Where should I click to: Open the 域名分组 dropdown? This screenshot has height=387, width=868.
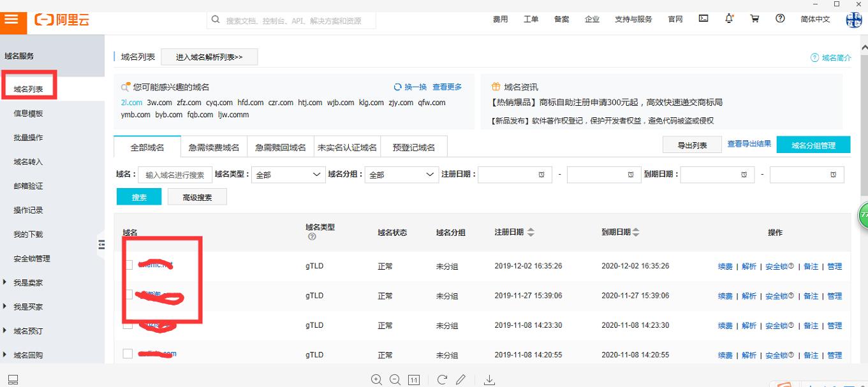pyautogui.click(x=402, y=174)
